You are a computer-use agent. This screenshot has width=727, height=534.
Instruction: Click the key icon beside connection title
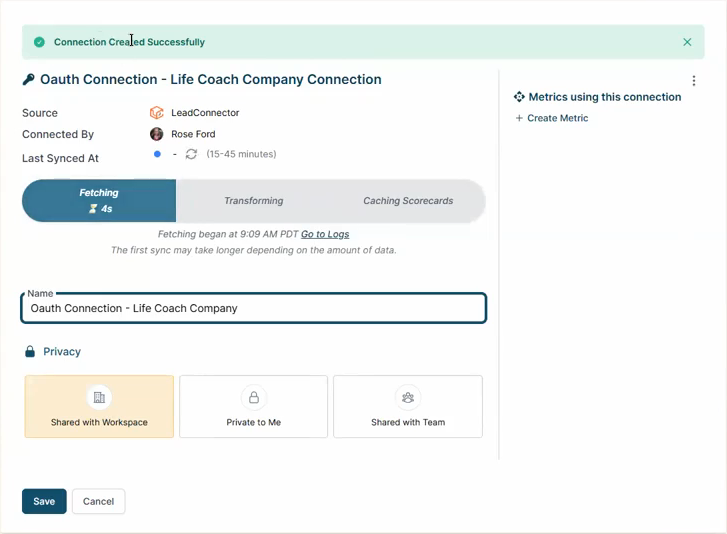click(28, 80)
